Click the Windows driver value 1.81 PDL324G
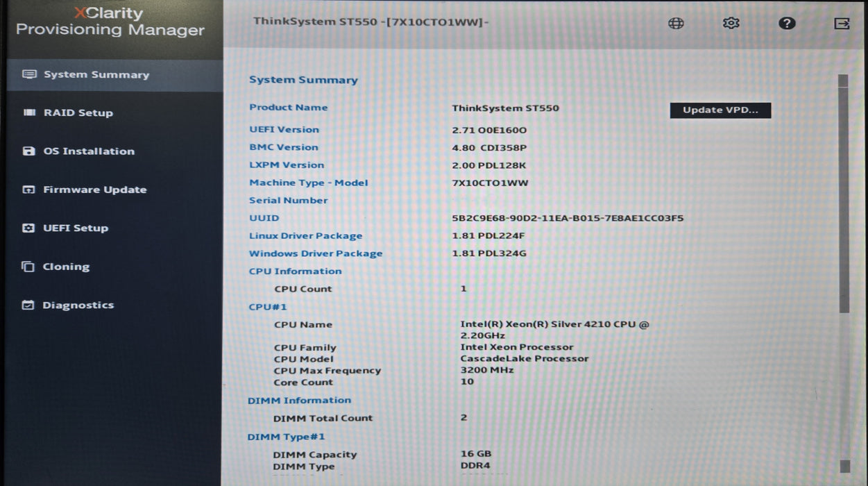Image resolution: width=868 pixels, height=486 pixels. (x=489, y=253)
